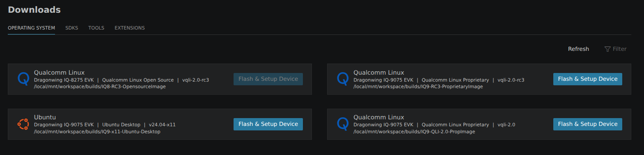Click Qualcomm logo on IQ9-QLI-2.0-PropImage card
Image resolution: width=644 pixels, height=155 pixels.
click(x=343, y=124)
